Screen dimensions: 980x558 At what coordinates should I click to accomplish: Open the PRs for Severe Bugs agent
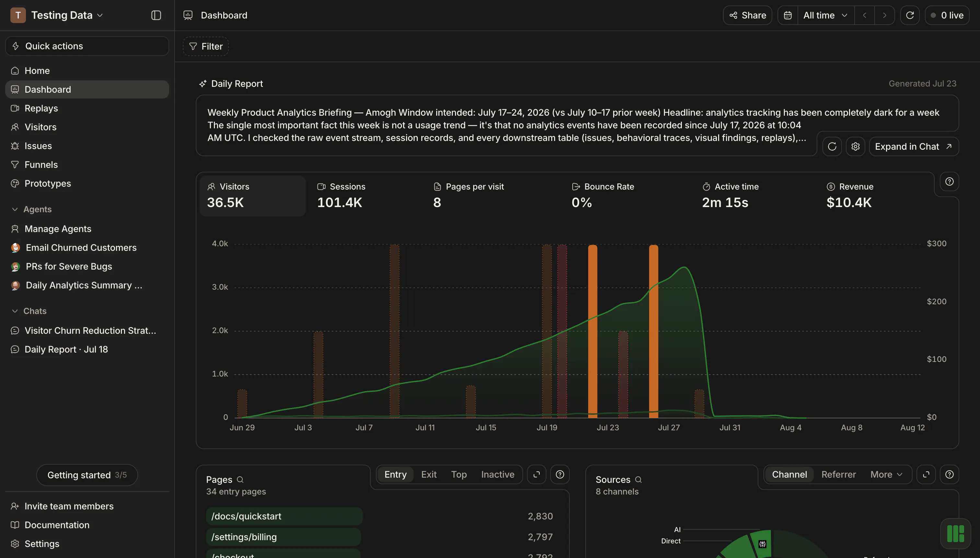tap(87, 266)
